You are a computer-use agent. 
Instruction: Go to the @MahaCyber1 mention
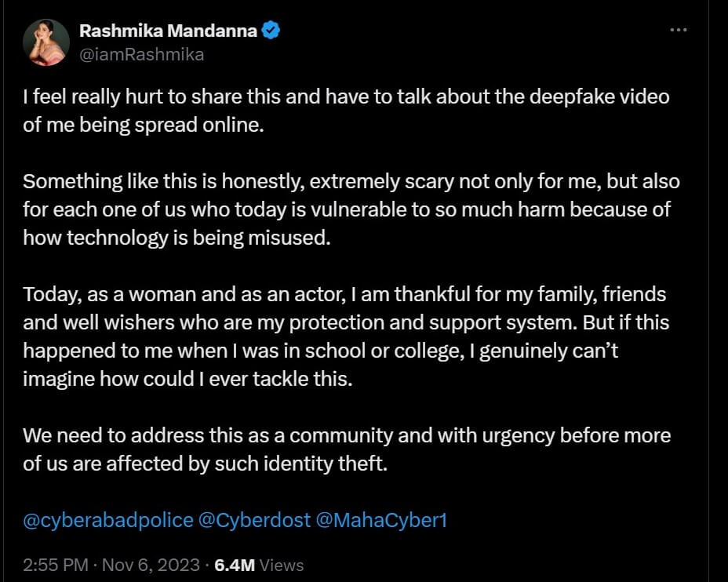381,520
